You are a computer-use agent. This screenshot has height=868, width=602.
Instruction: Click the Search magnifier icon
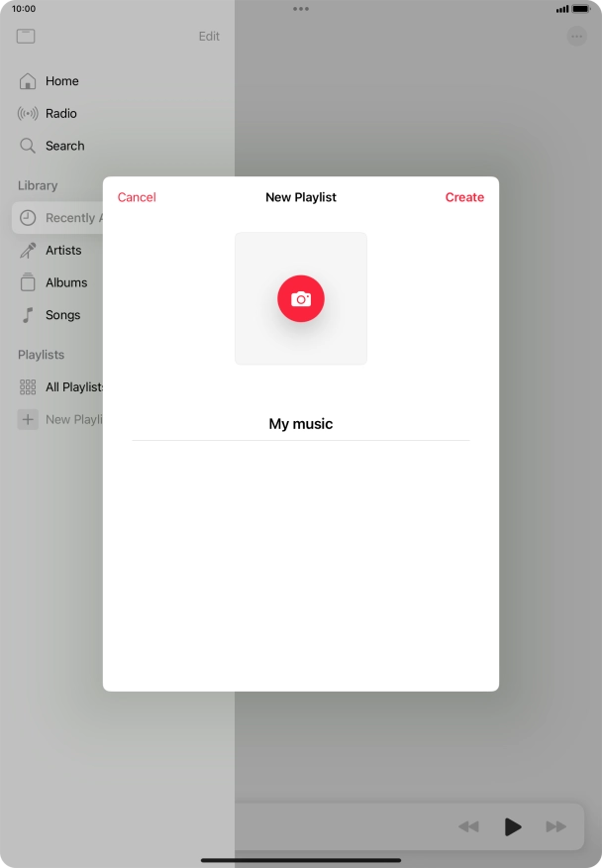coord(28,146)
